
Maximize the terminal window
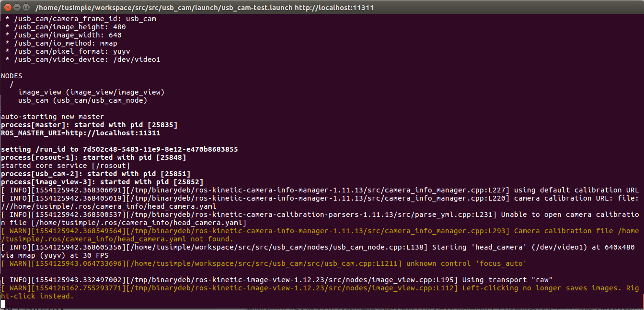coord(27,7)
